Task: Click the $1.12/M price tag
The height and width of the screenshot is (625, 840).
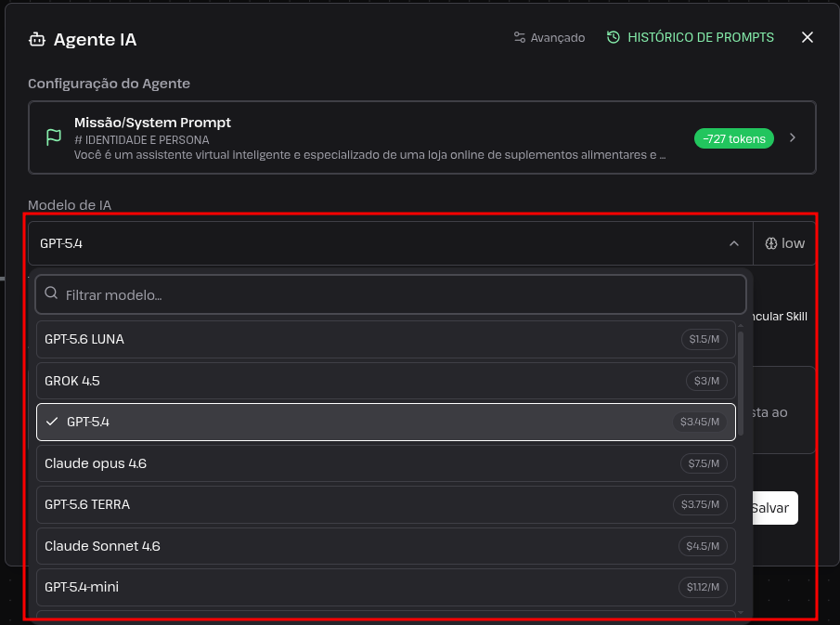Action: pyautogui.click(x=703, y=587)
